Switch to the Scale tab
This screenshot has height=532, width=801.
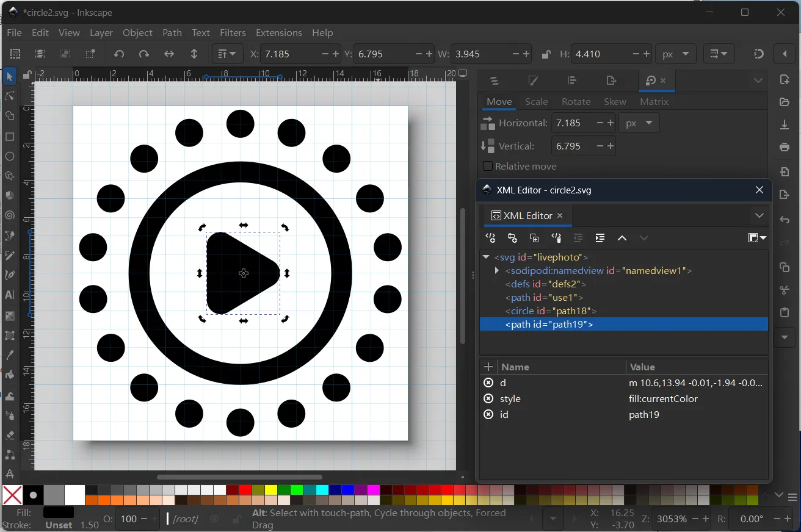(537, 102)
